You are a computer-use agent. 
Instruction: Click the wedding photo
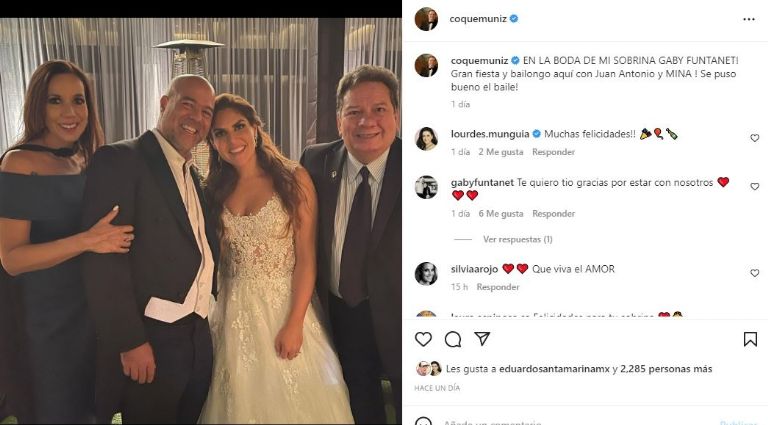pyautogui.click(x=200, y=218)
